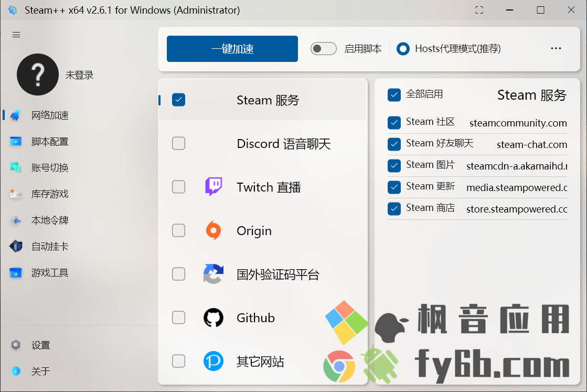This screenshot has height=392, width=587.
Task: Uncheck the Steam 服务 checkbox
Action: (178, 100)
